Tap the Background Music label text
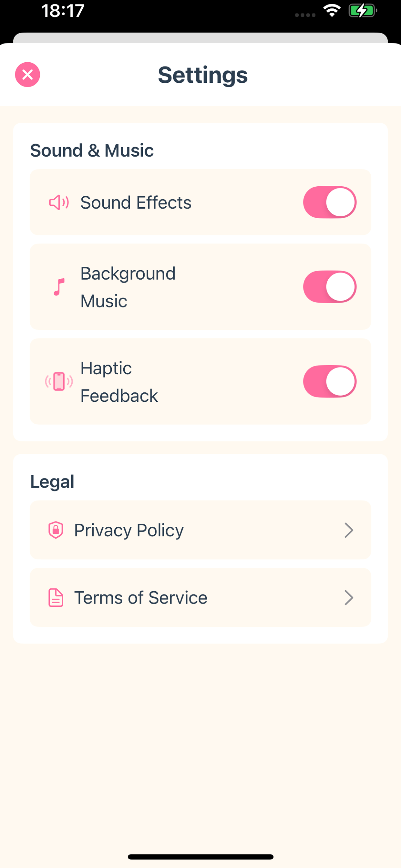This screenshot has width=401, height=868. (128, 287)
